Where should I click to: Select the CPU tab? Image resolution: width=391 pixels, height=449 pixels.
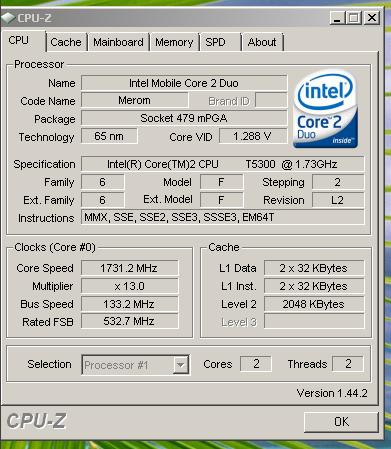(23, 41)
